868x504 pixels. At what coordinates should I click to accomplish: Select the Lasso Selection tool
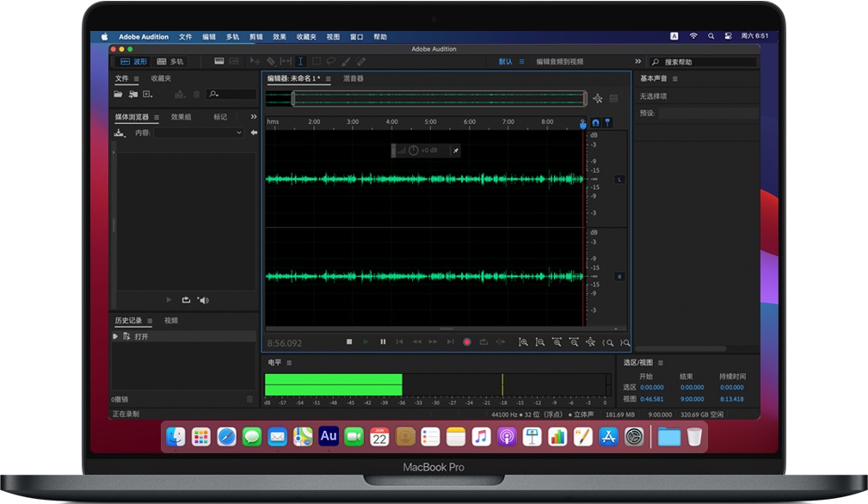coord(331,61)
